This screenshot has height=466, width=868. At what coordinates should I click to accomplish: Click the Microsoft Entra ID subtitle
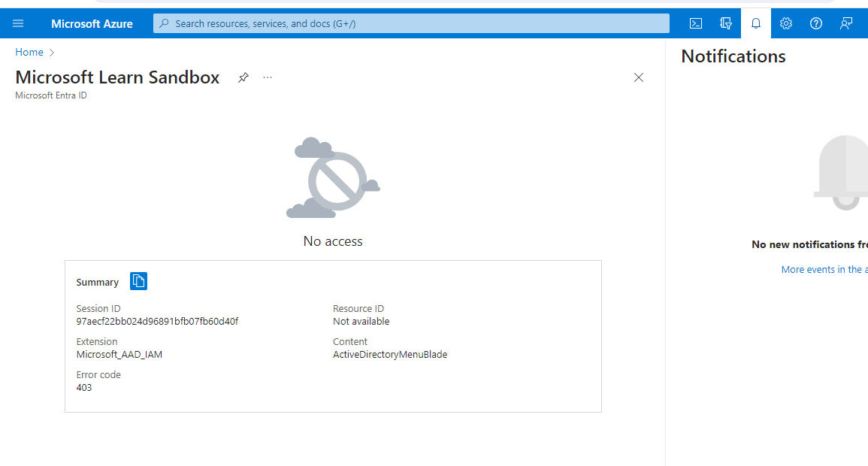pos(51,95)
